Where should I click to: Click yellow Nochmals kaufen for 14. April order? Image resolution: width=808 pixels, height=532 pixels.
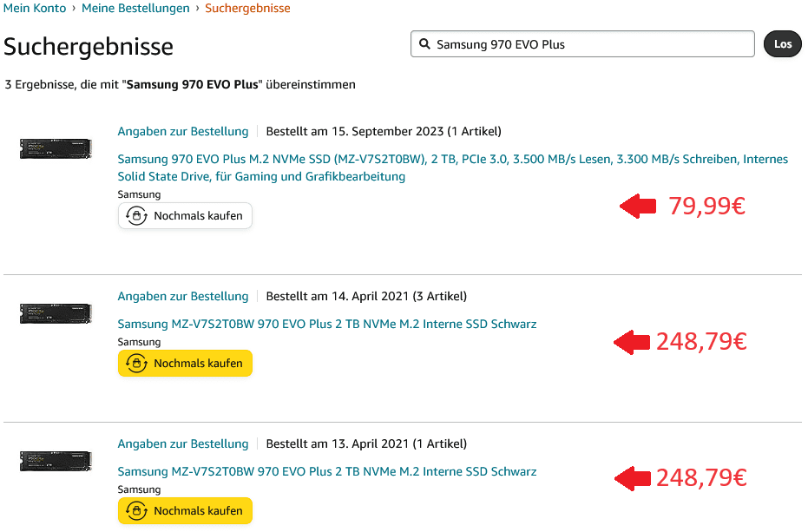click(x=185, y=363)
